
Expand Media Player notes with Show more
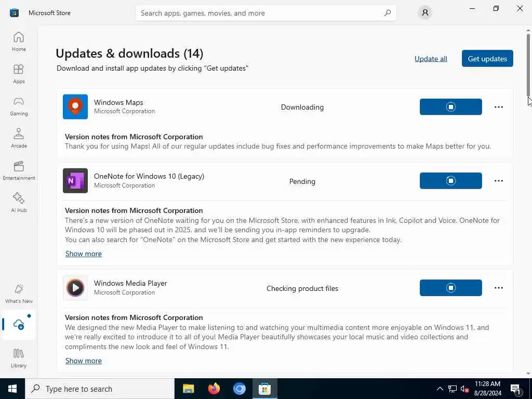click(x=84, y=361)
